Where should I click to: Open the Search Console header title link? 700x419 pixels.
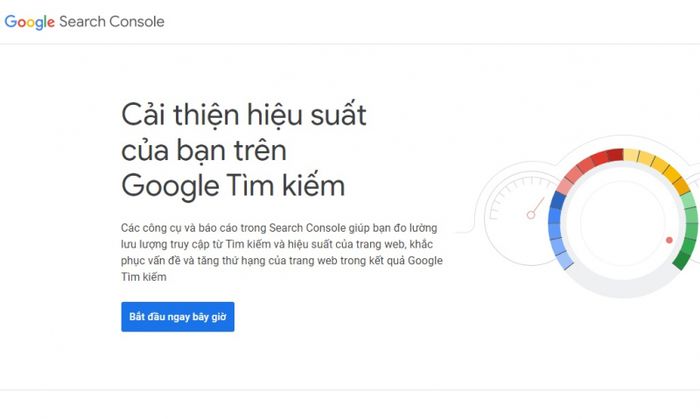112,21
